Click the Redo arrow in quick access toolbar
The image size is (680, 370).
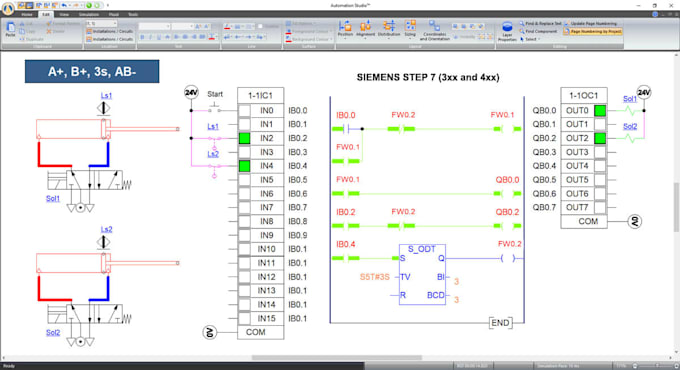pyautogui.click(x=75, y=5)
